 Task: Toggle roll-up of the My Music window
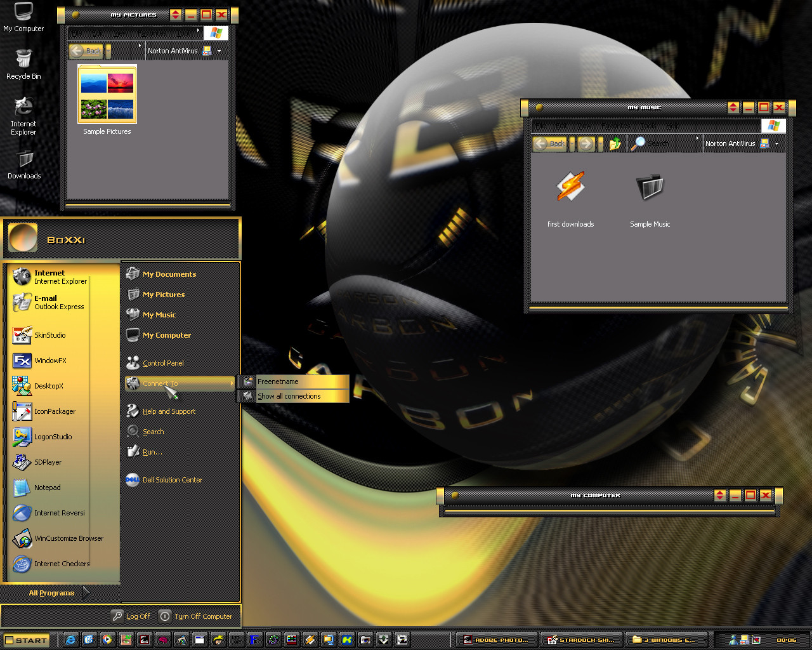tap(733, 107)
